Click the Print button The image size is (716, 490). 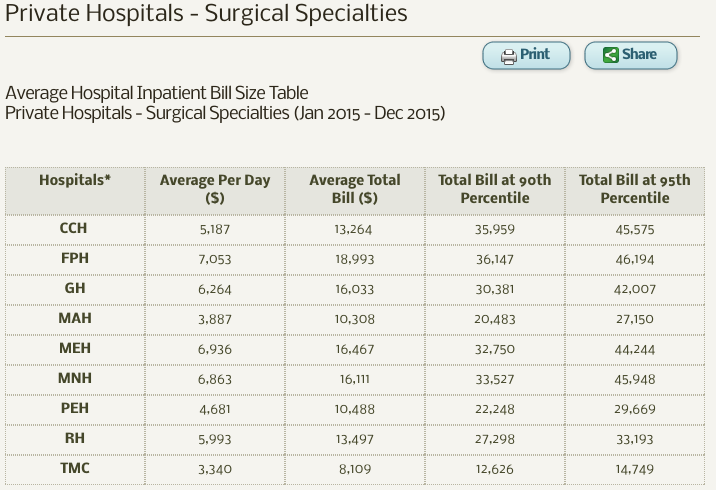526,55
